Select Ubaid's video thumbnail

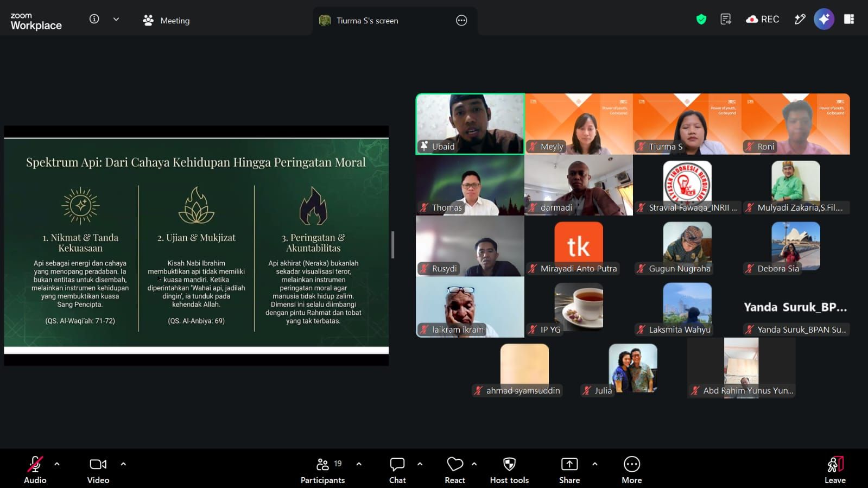pos(470,124)
